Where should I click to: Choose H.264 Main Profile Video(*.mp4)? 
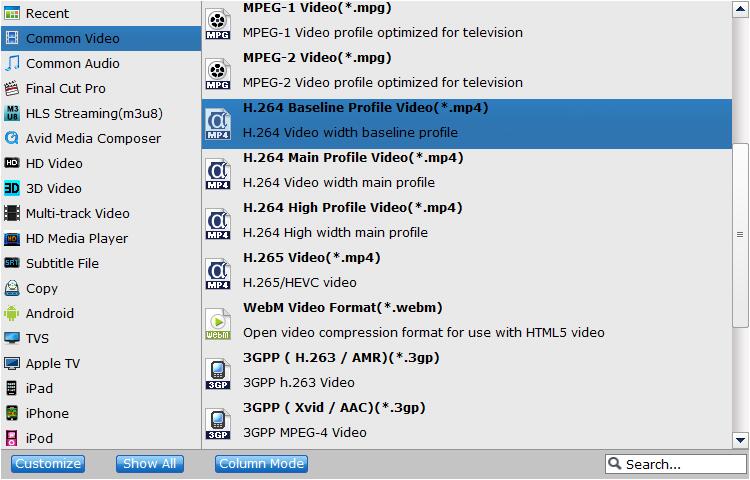(353, 157)
